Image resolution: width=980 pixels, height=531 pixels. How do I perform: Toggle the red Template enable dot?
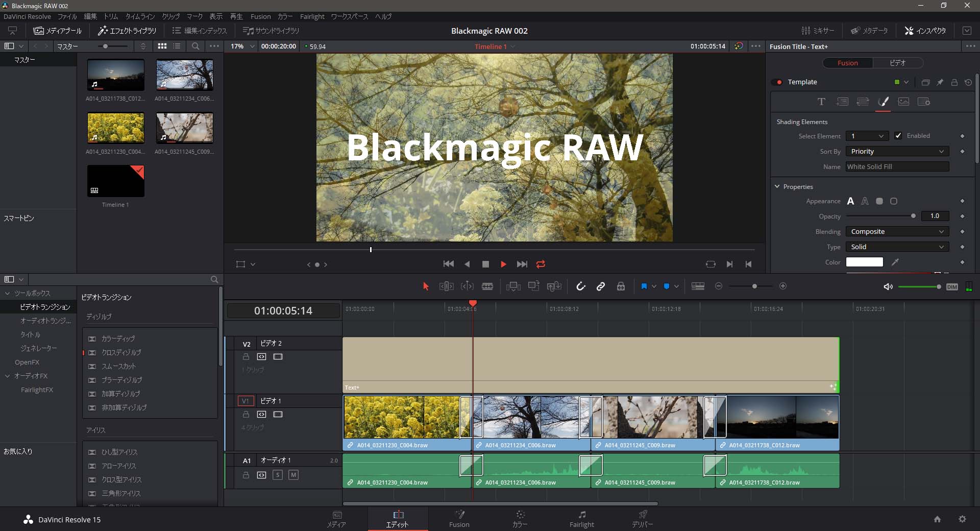coord(779,82)
